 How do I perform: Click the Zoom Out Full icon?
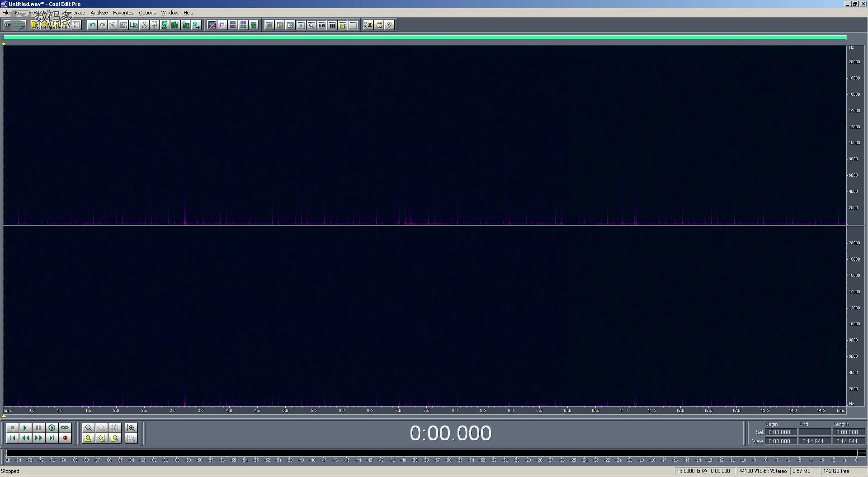[115, 427]
